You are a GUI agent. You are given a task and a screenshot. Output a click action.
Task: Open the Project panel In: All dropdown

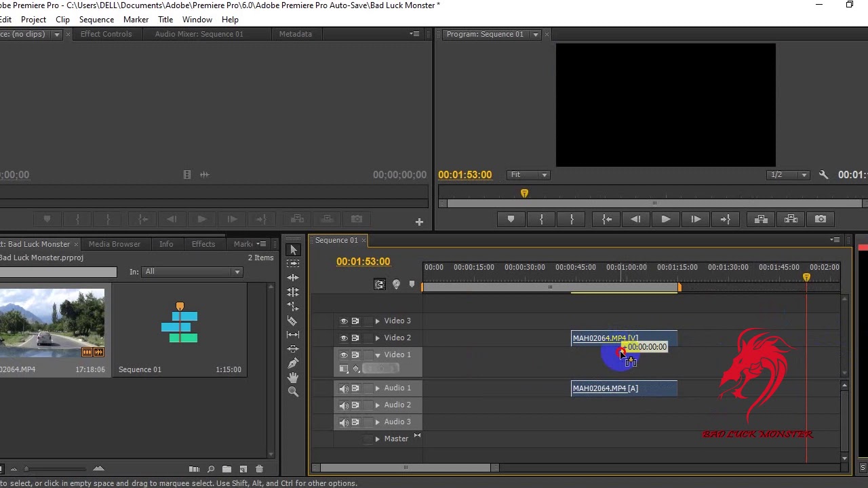pos(192,272)
